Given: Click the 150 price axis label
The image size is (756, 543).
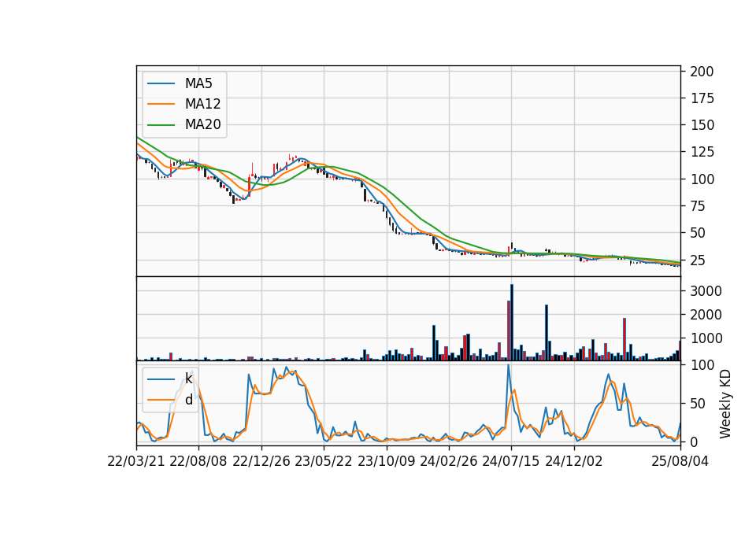Looking at the screenshot, I should click(x=702, y=125).
